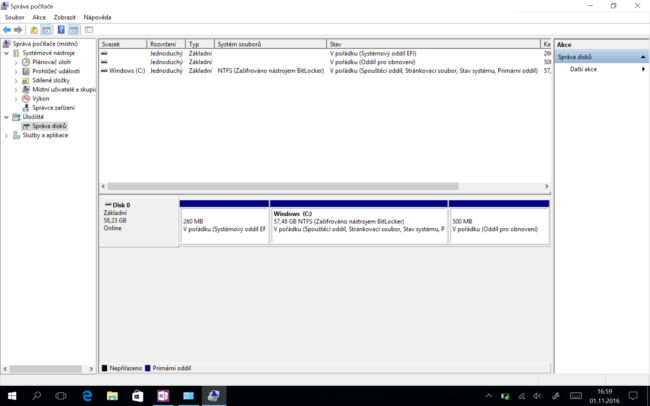This screenshot has height=406, width=650.
Task: Click the Back arrow in the toolbar
Action: (7, 30)
